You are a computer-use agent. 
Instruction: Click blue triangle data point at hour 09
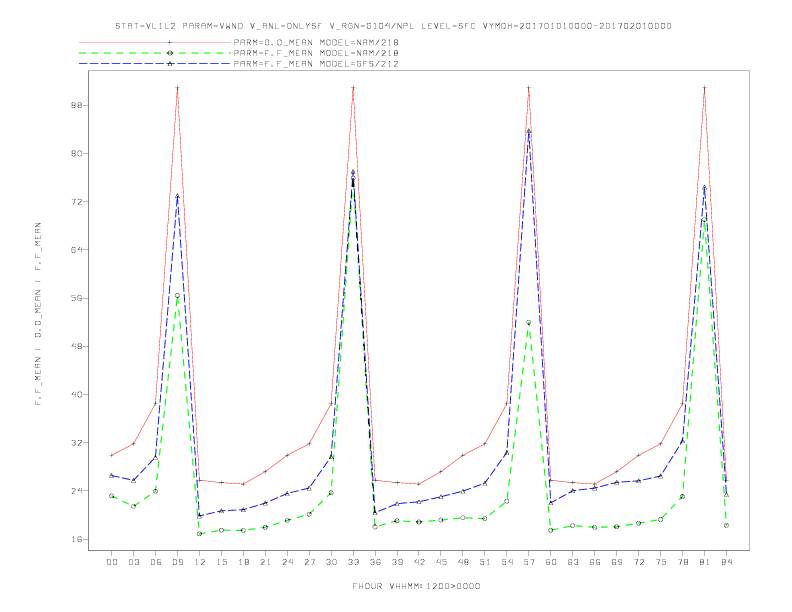(x=177, y=196)
